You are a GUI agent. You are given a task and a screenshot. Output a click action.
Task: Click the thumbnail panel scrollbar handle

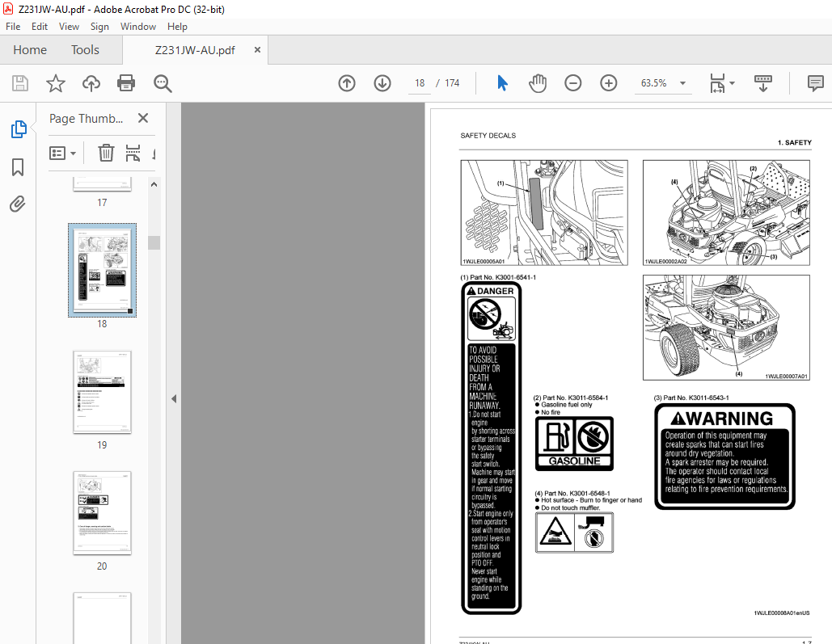point(154,242)
